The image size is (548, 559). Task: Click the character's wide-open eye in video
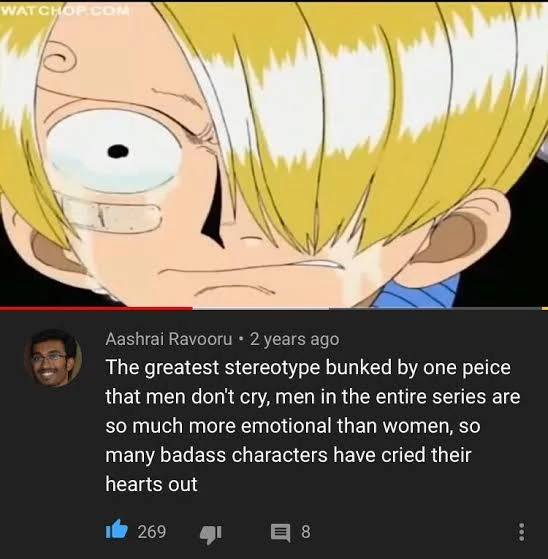pos(115,152)
